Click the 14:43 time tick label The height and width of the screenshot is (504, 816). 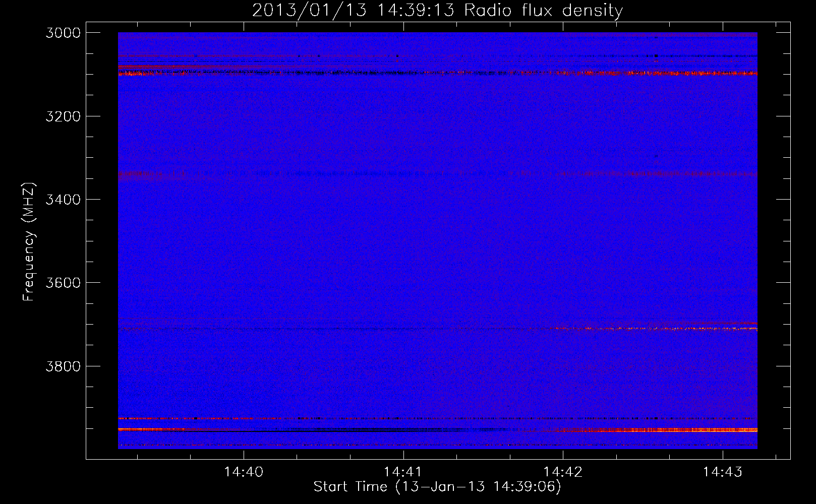723,472
